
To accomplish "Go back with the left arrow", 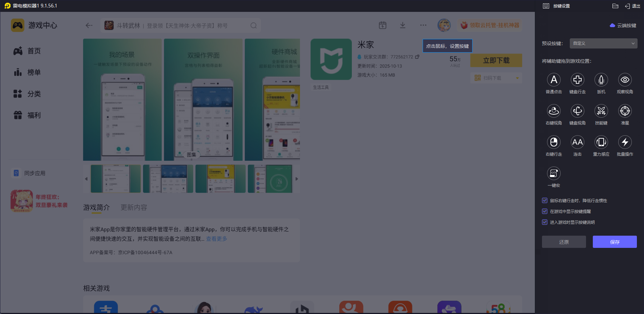I will click(x=89, y=25).
